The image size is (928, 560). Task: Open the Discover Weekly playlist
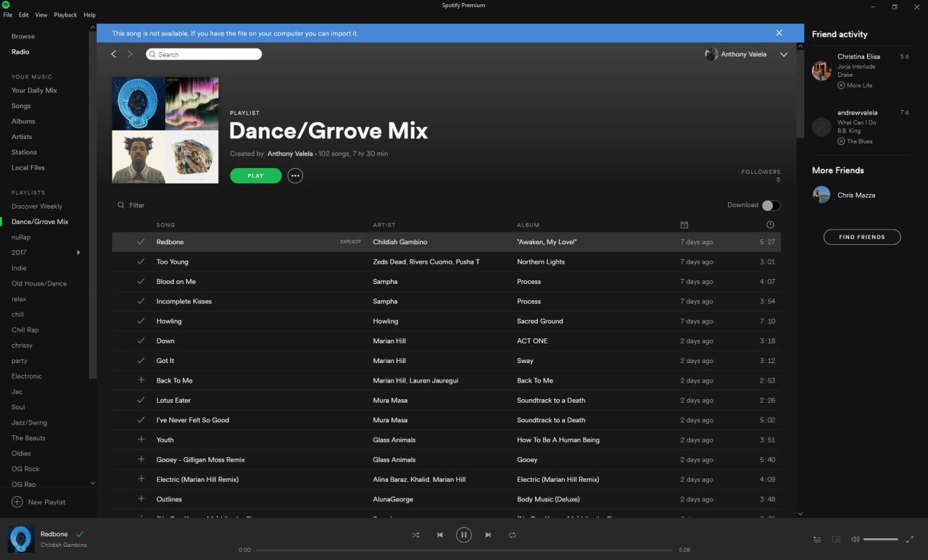pos(37,206)
